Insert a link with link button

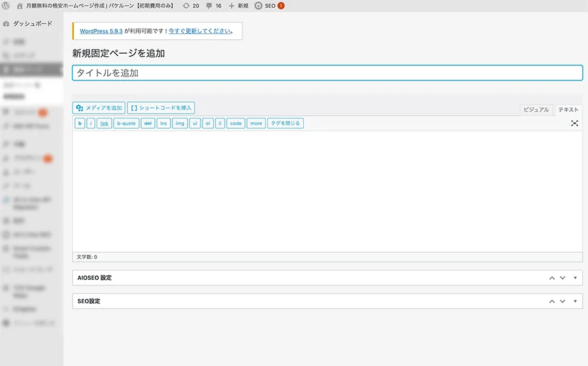coord(105,124)
